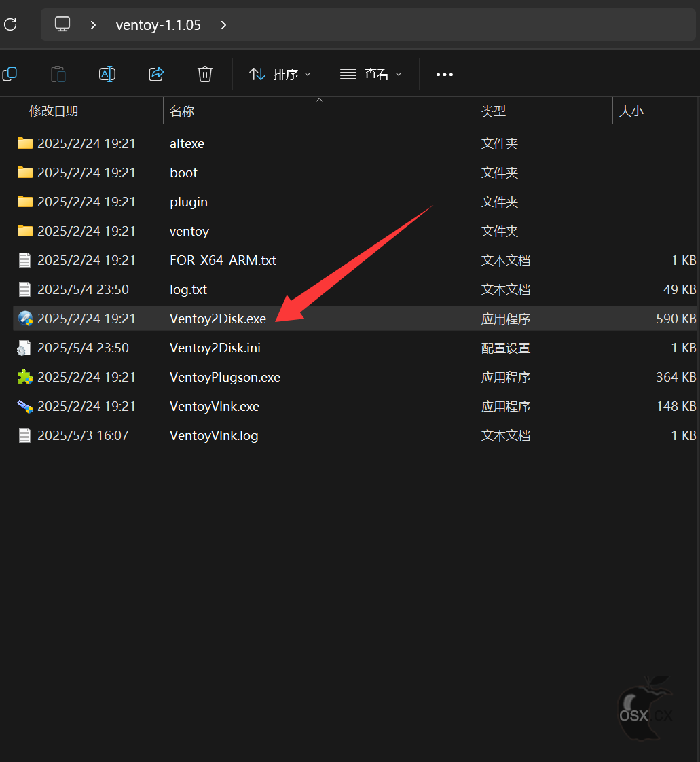Click date 2025/5/4 23:50 of log.txt
The width and height of the screenshot is (700, 762).
[83, 289]
